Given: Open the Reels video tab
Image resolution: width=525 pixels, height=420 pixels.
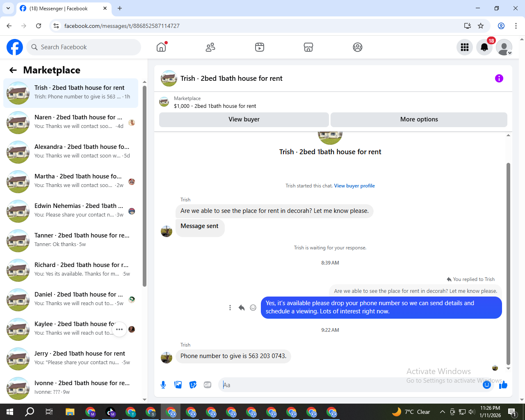Looking at the screenshot, I should 260,47.
